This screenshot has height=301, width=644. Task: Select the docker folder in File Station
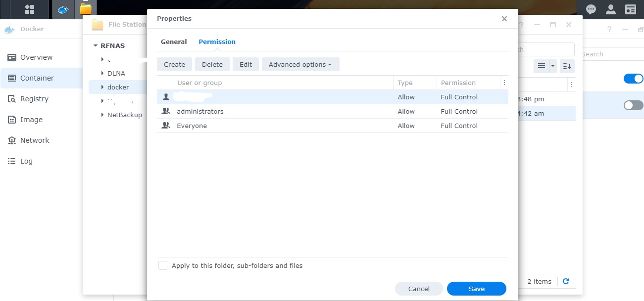118,87
